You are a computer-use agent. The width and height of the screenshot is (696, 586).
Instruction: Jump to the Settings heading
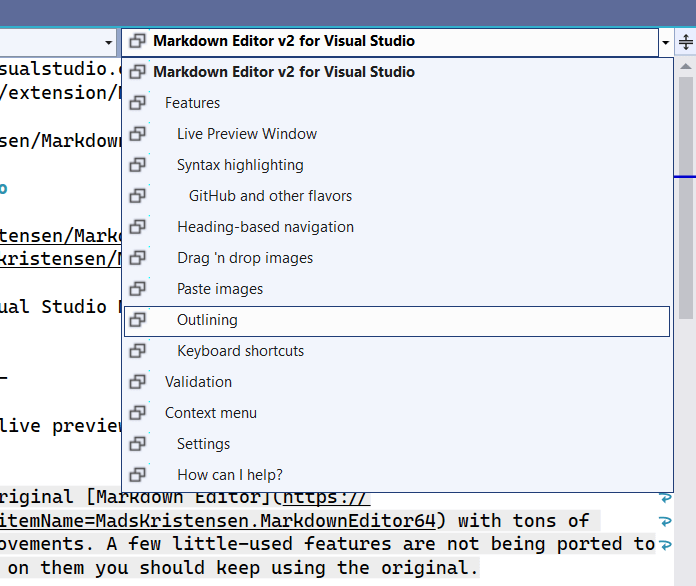tap(397, 444)
